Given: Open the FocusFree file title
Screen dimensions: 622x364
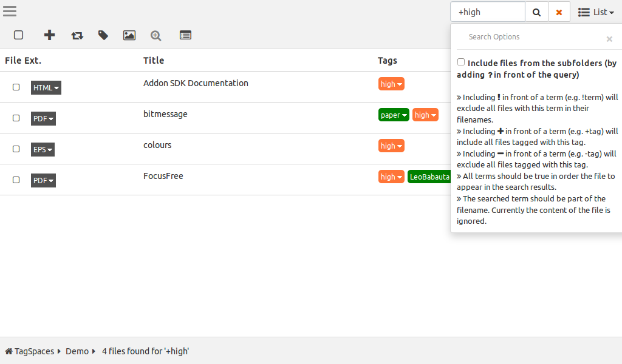Looking at the screenshot, I should coord(163,176).
